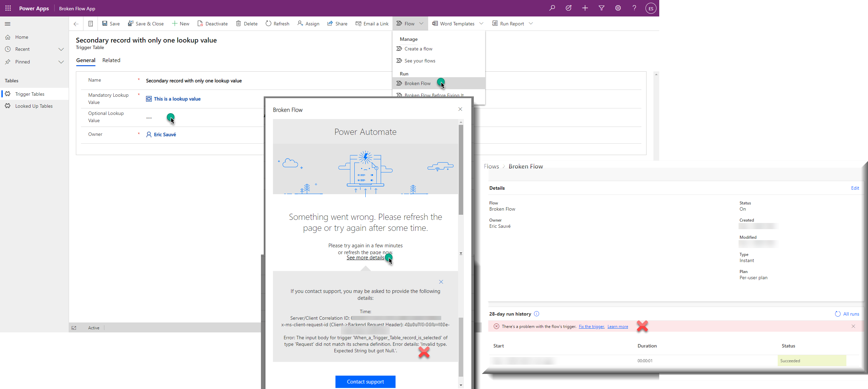Open search with the magnifier icon
The height and width of the screenshot is (389, 868).
[x=552, y=8]
